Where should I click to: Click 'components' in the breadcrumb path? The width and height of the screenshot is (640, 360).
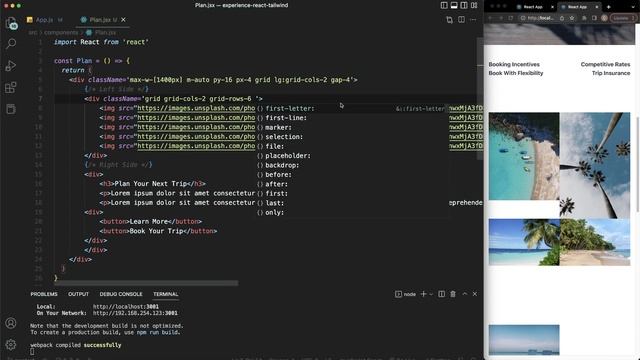pyautogui.click(x=61, y=32)
